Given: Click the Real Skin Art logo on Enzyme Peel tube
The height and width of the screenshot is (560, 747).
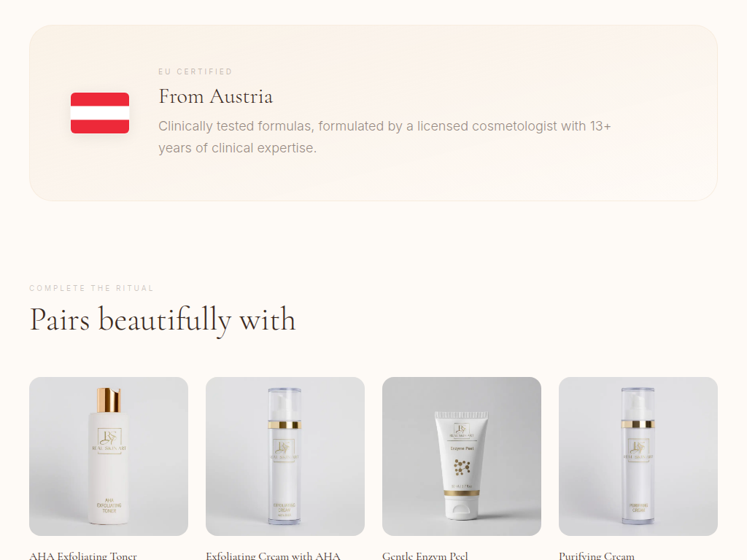Looking at the screenshot, I should [462, 431].
